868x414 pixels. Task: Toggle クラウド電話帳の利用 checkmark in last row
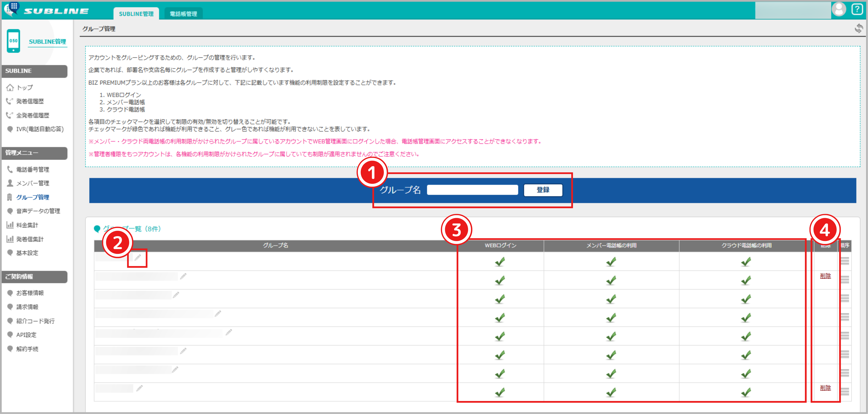click(x=746, y=392)
